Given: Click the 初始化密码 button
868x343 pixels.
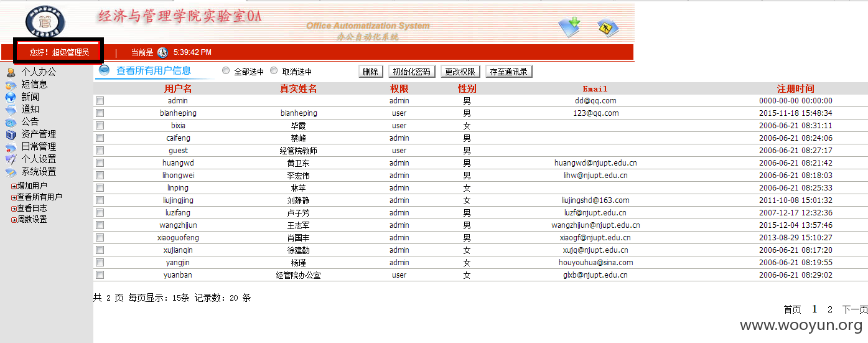Looking at the screenshot, I should click(x=412, y=72).
